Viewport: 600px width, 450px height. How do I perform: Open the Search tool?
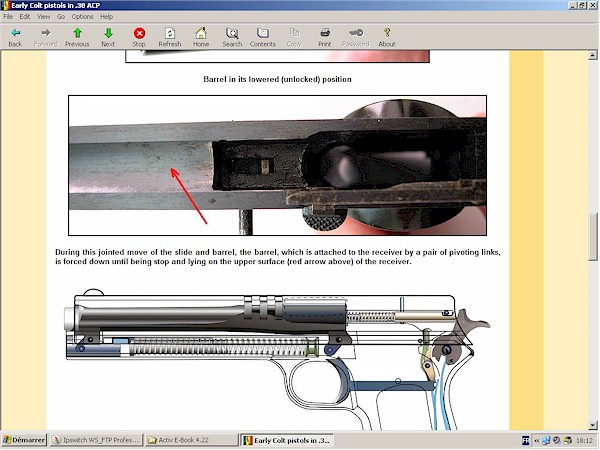coord(232,37)
